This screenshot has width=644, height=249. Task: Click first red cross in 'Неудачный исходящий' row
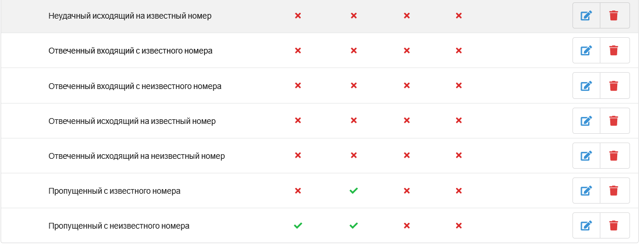click(x=298, y=16)
